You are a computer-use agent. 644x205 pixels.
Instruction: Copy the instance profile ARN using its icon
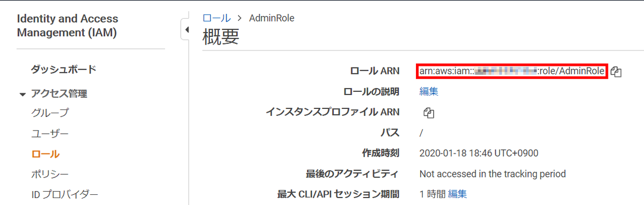[428, 113]
